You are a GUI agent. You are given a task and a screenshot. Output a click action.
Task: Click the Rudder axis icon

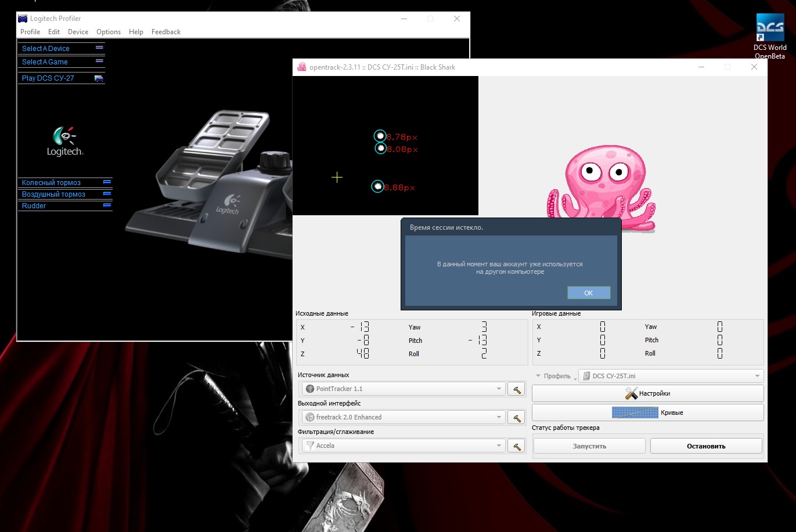[107, 205]
